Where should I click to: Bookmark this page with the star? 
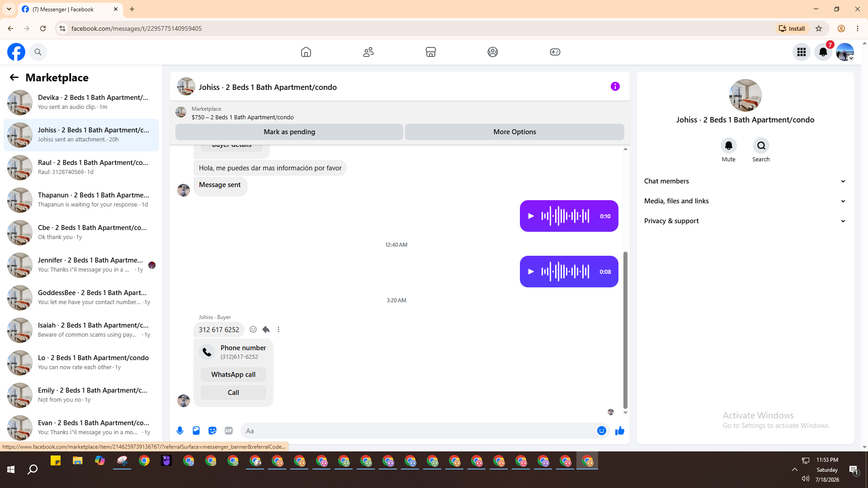pyautogui.click(x=819, y=28)
